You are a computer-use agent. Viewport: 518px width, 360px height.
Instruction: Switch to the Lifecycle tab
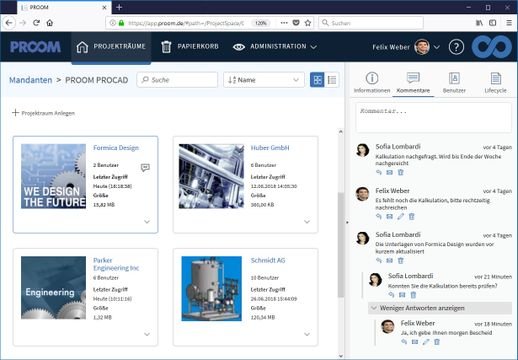[x=495, y=83]
